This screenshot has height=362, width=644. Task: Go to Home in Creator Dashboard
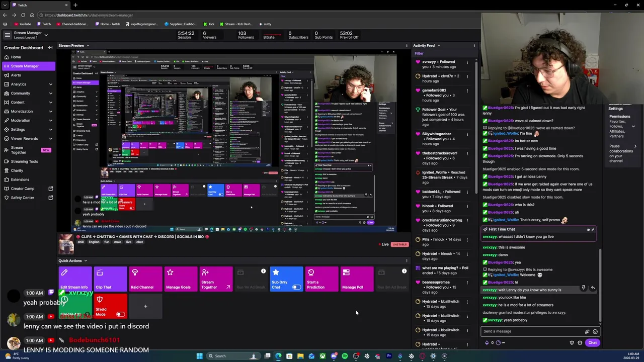(x=28, y=57)
